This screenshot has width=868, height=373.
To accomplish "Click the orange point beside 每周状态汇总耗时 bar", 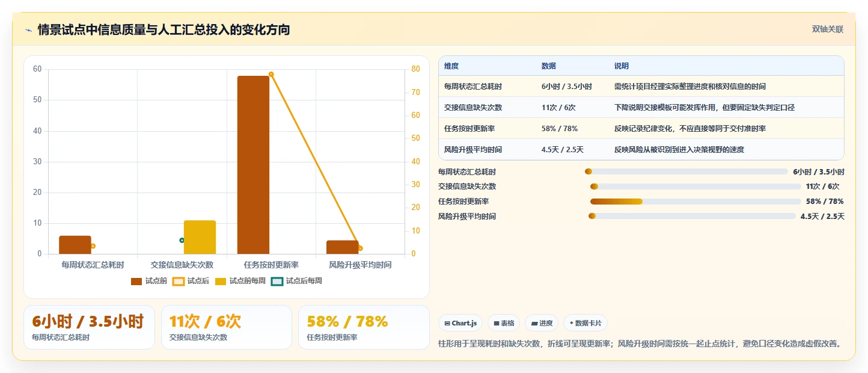I will click(93, 246).
